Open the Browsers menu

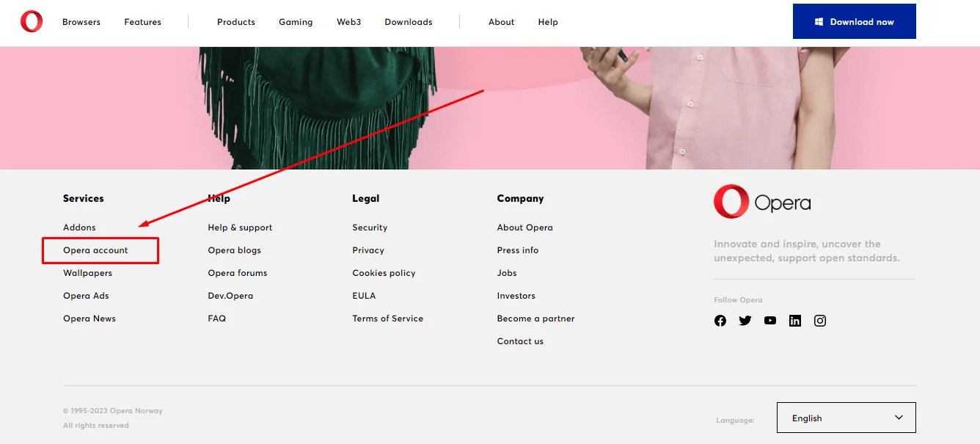(x=81, y=21)
